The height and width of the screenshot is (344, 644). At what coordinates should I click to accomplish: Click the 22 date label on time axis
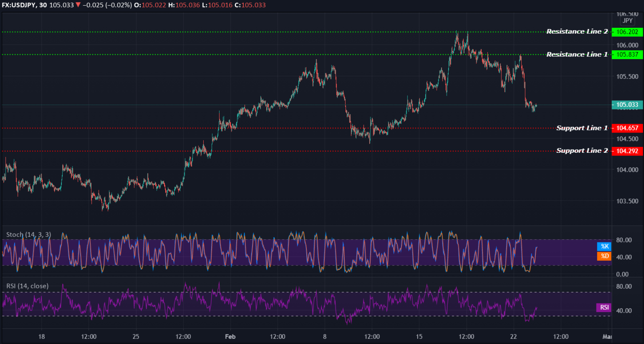pyautogui.click(x=514, y=336)
